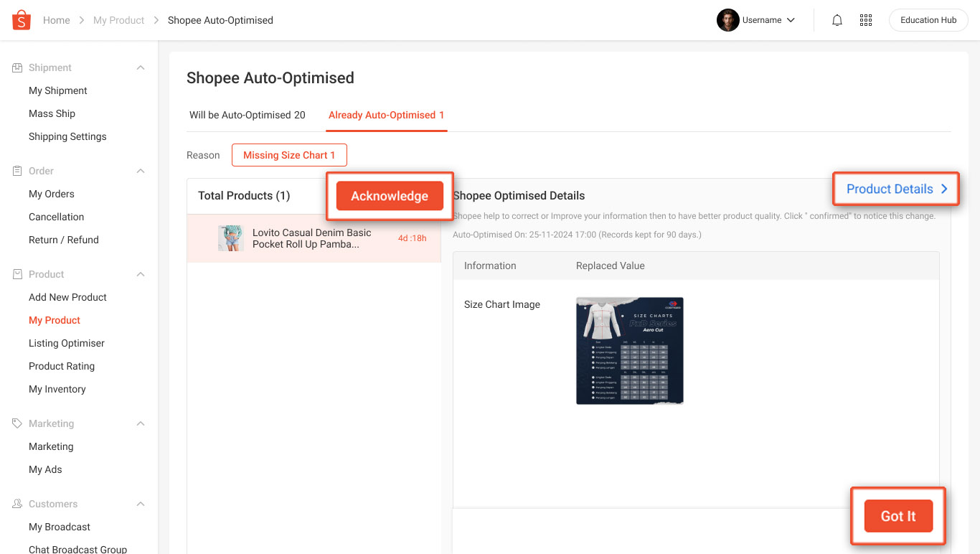This screenshot has height=554, width=980.
Task: Click the Marketing section tag icon
Action: pyautogui.click(x=17, y=423)
